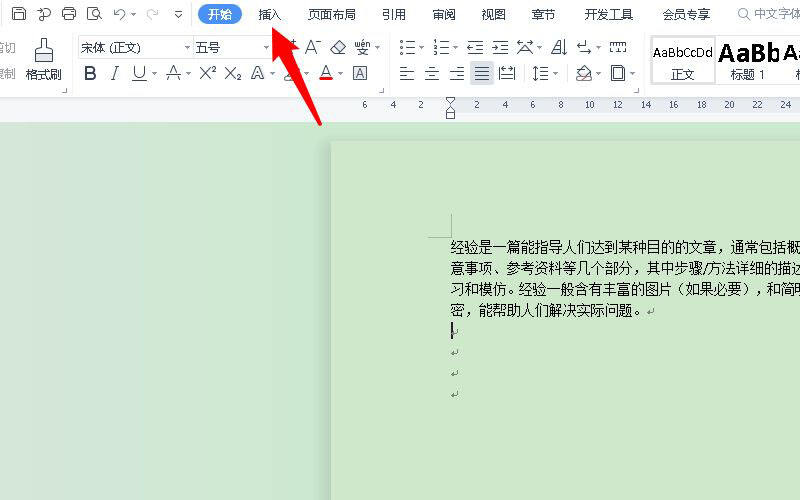This screenshot has width=800, height=500.
Task: Decrease paragraph indent
Action: pyautogui.click(x=475, y=47)
